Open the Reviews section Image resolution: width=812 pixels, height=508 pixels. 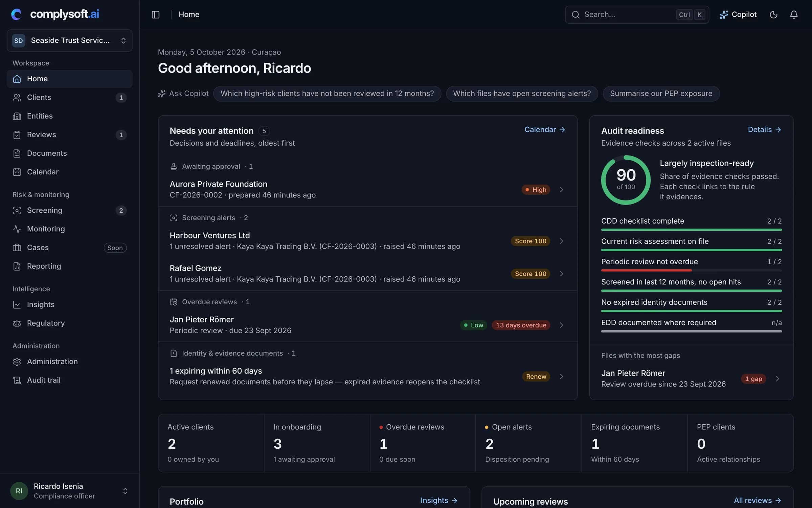(x=69, y=135)
